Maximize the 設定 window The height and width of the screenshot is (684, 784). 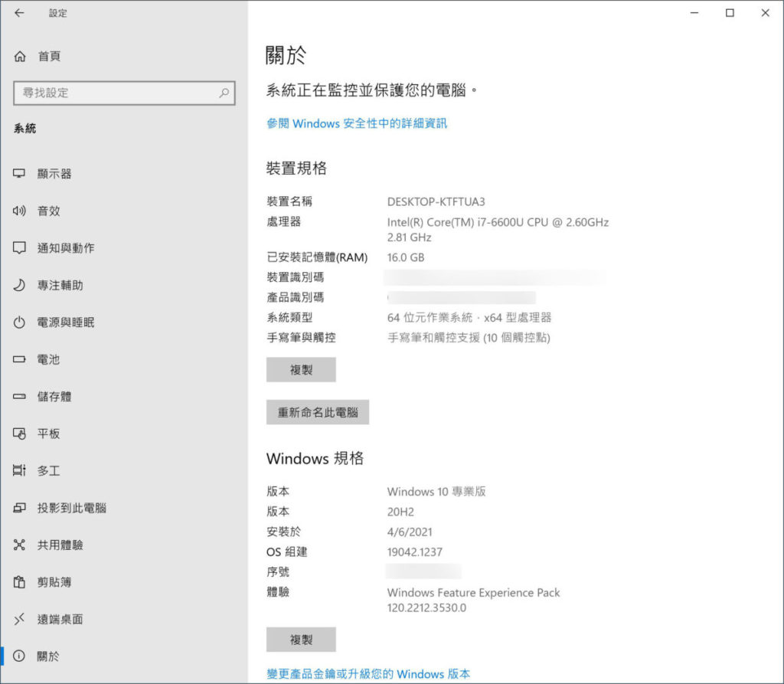click(x=730, y=13)
